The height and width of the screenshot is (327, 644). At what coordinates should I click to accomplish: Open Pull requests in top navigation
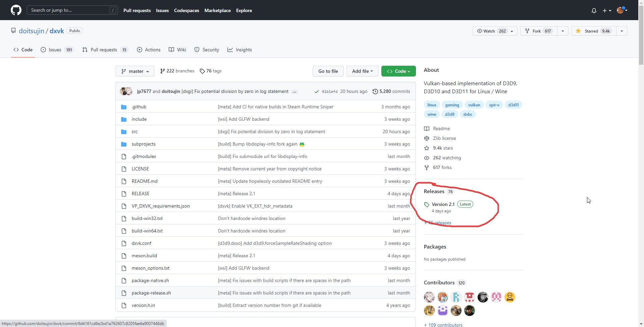tap(137, 10)
